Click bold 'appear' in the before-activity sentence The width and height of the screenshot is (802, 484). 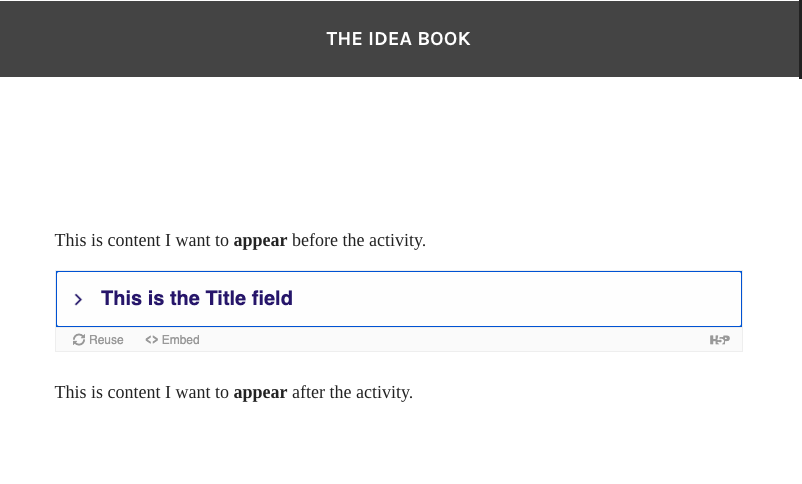tap(260, 240)
